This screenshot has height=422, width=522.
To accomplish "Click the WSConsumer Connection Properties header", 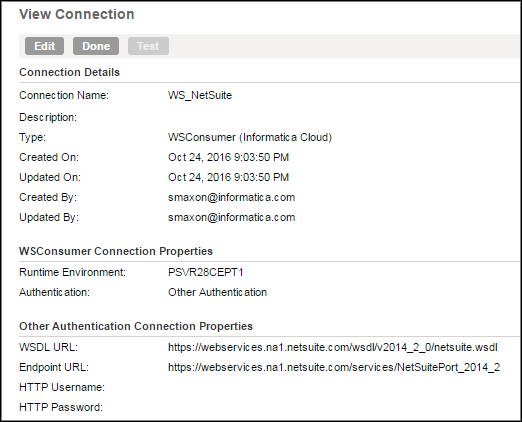I will click(x=116, y=251).
